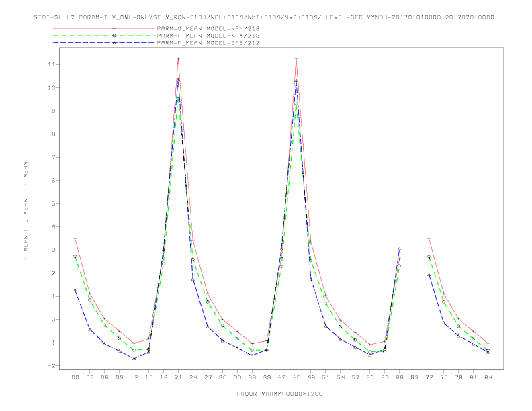Viewport: 532px width, 411px height.
Task: Click x-axis tick label 15
Action: click(148, 377)
